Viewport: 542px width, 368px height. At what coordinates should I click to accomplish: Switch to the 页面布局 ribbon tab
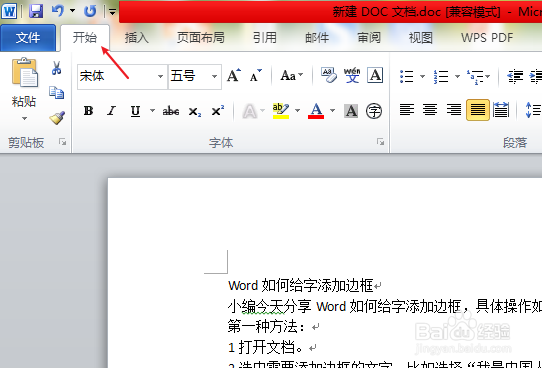201,38
